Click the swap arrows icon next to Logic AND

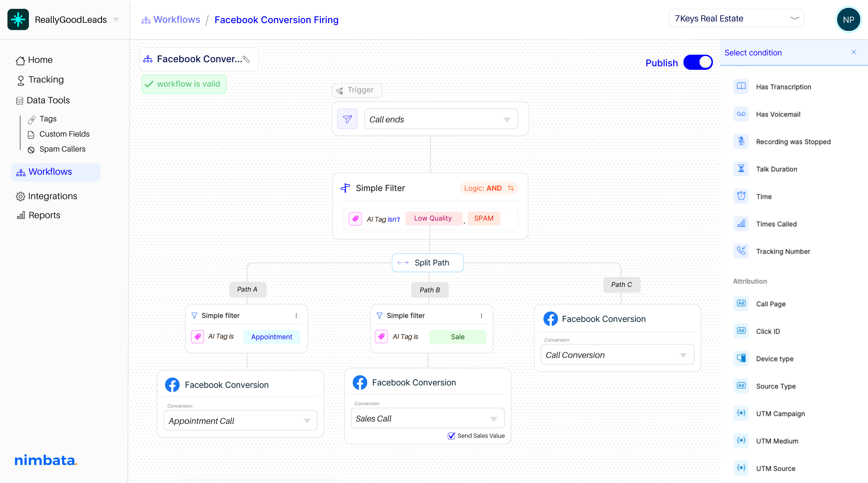tap(511, 188)
